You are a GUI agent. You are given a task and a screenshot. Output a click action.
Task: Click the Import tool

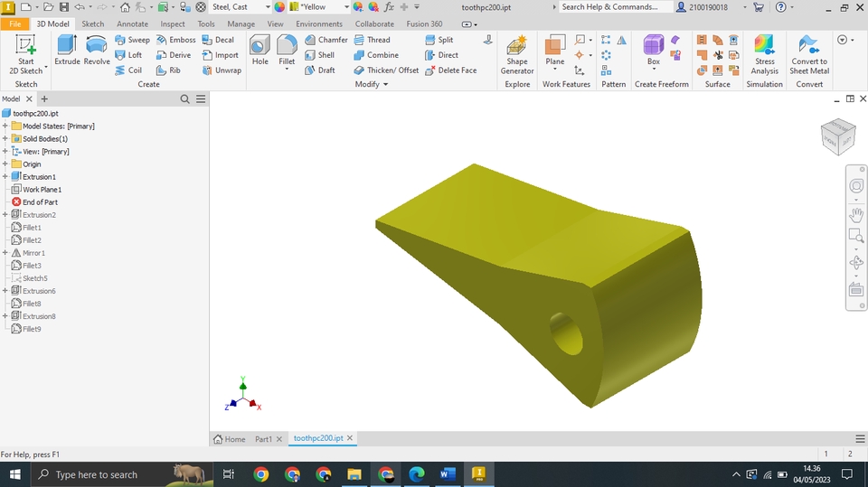point(220,55)
